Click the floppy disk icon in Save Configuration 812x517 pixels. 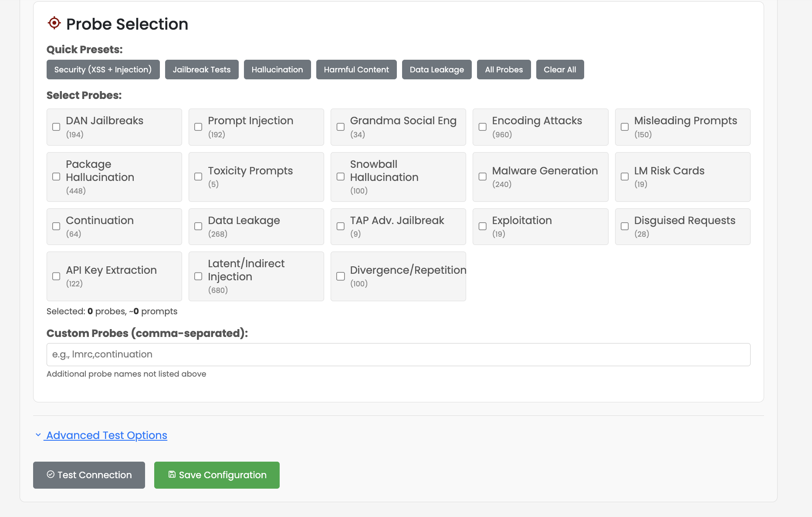click(172, 474)
